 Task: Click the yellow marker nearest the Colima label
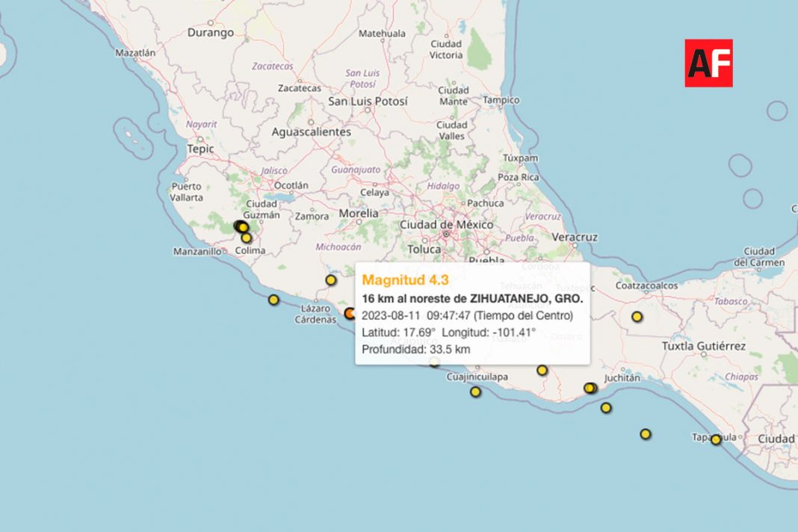pos(247,238)
